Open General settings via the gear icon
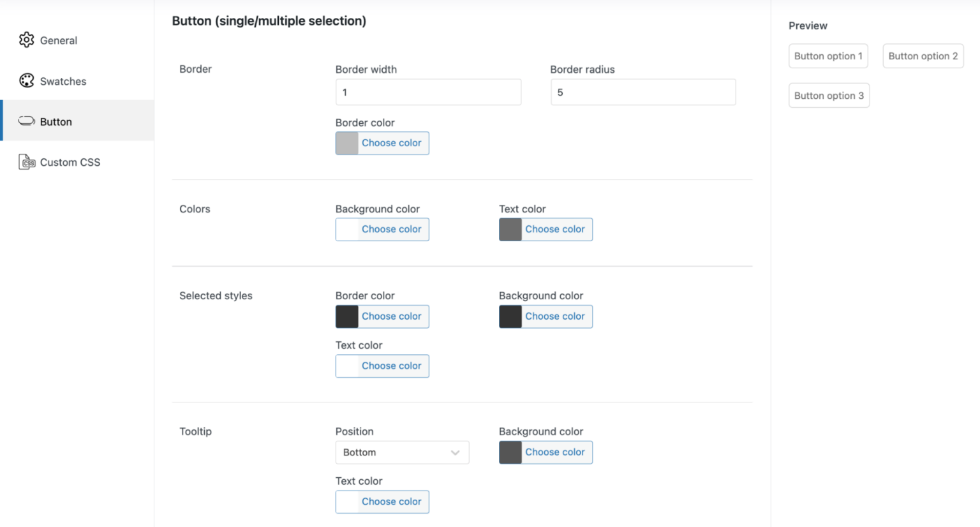Image resolution: width=980 pixels, height=527 pixels. pyautogui.click(x=27, y=40)
